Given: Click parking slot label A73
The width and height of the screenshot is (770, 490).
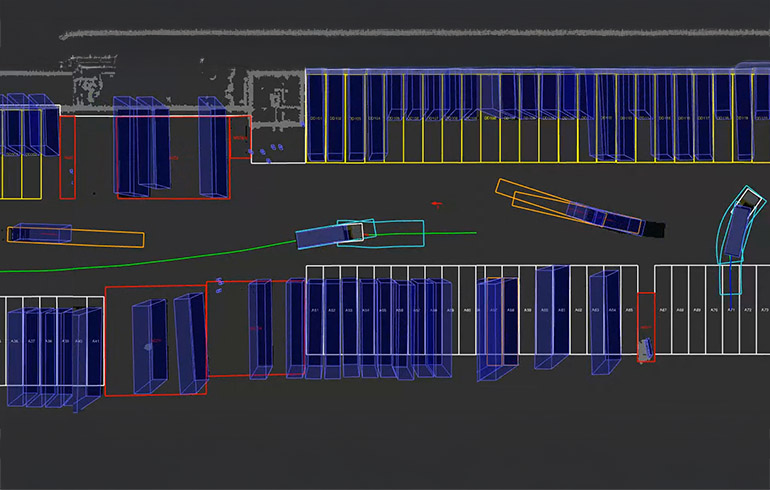Looking at the screenshot, I should tap(765, 310).
